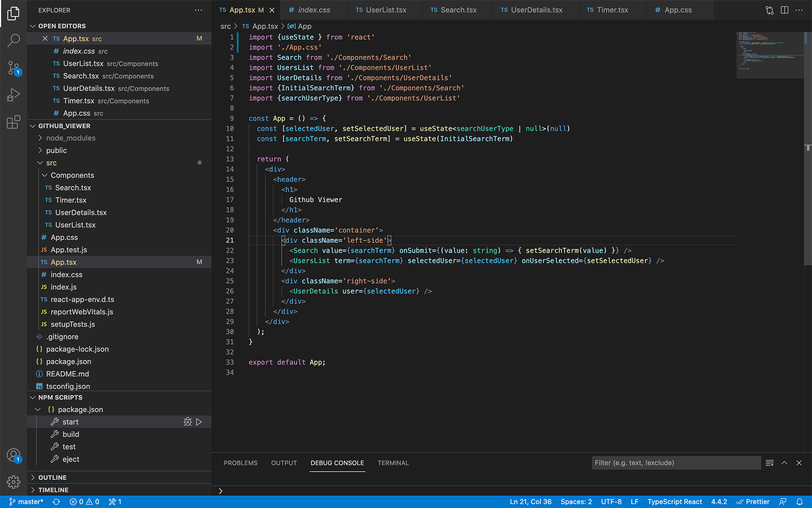812x508 pixels.
Task: Select the eject npm script
Action: pyautogui.click(x=120, y=459)
